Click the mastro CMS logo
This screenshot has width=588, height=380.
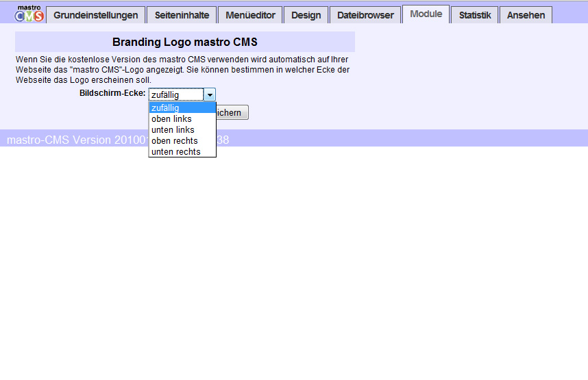pyautogui.click(x=29, y=14)
